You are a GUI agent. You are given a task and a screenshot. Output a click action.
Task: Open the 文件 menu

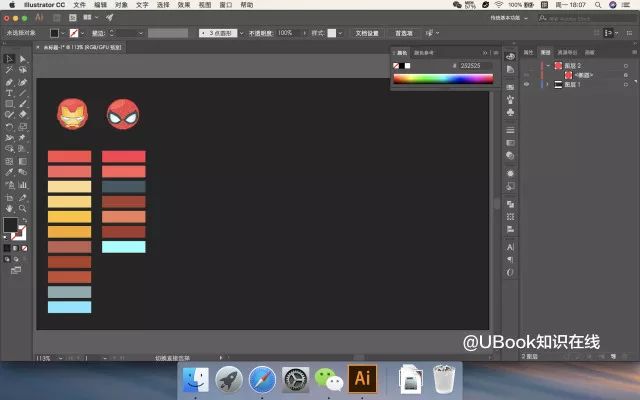point(80,5)
